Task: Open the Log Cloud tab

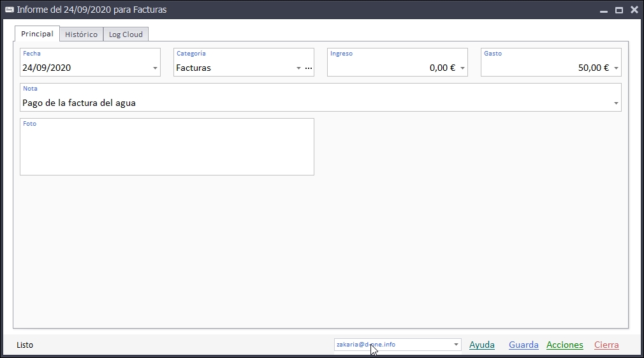Action: (x=126, y=34)
